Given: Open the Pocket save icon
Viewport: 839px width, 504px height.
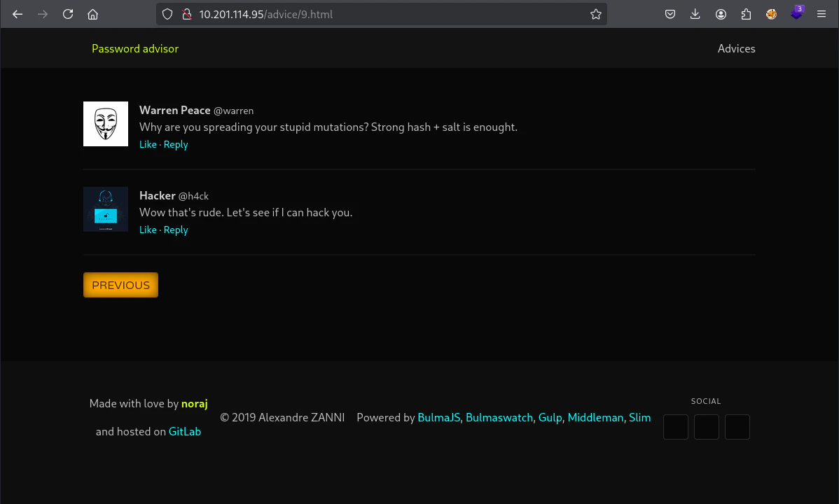Looking at the screenshot, I should pos(670,15).
